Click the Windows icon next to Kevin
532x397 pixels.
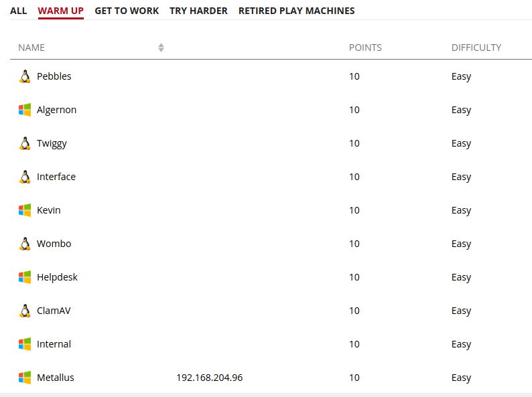[25, 210]
